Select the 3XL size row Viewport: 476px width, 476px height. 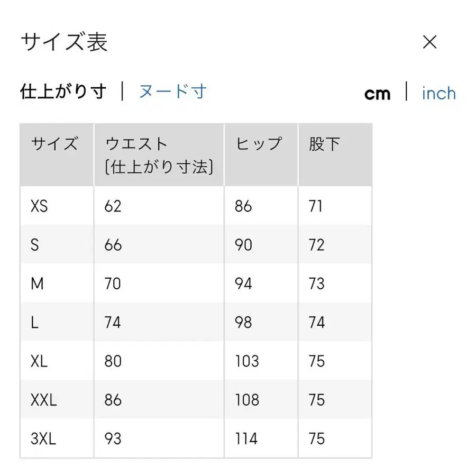point(41,438)
